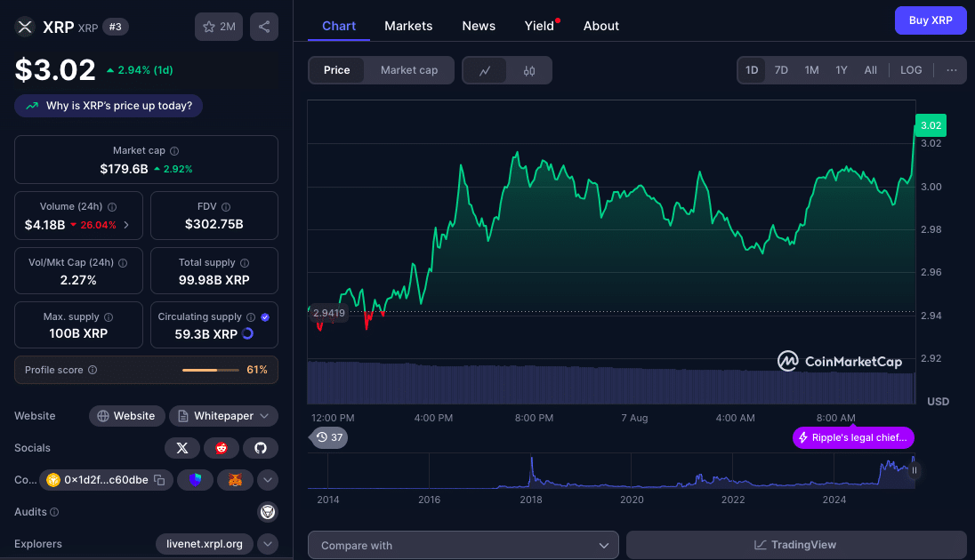Click the historical overview mini chart
Viewport: 975px width, 560px height.
tap(611, 471)
